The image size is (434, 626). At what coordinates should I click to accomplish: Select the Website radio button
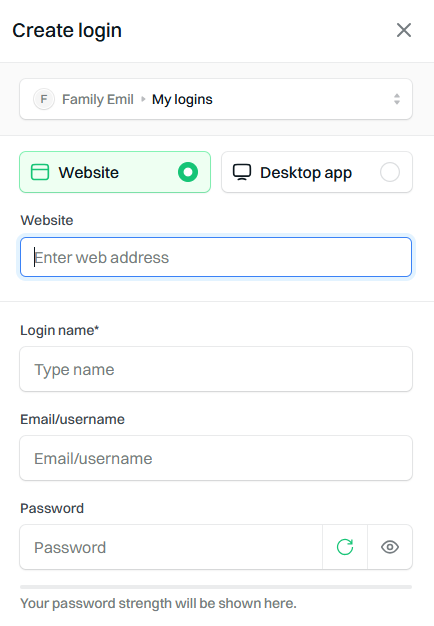[x=188, y=172]
